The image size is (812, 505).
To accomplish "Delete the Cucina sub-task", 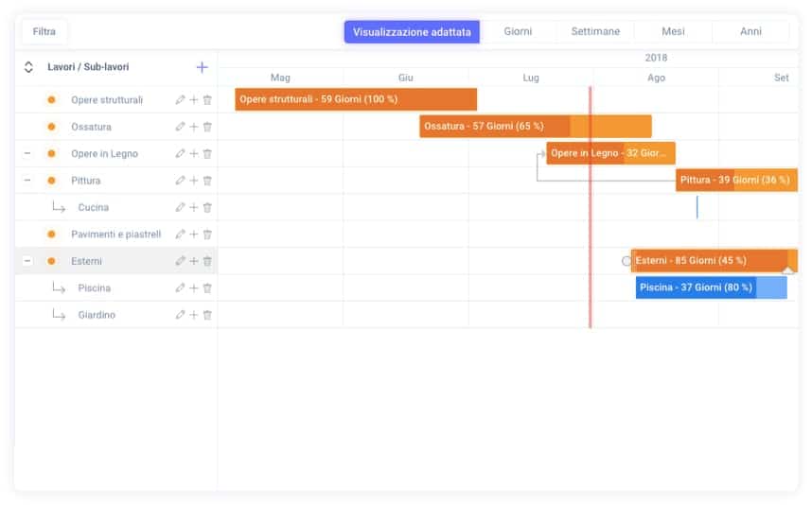I will tap(207, 207).
